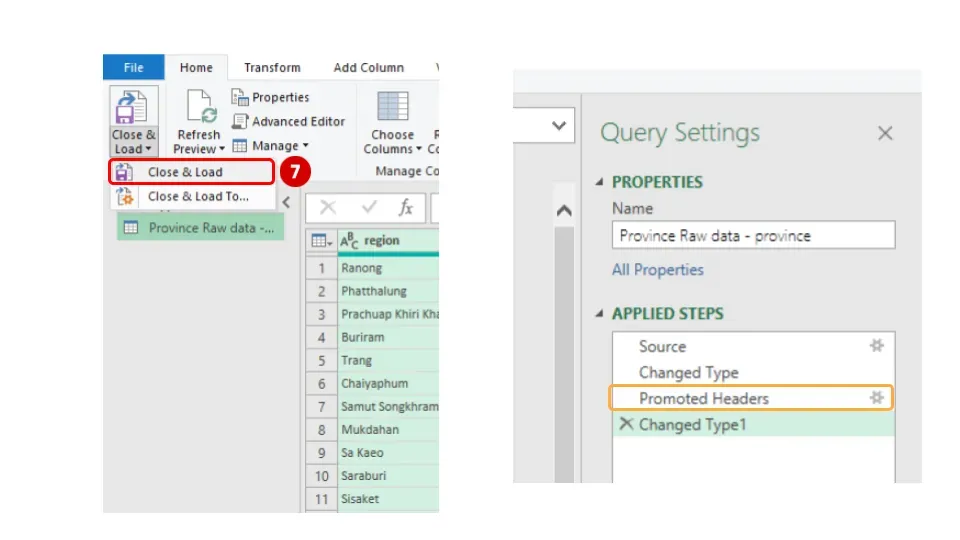
Task: Click the query Name input field
Action: click(x=753, y=235)
